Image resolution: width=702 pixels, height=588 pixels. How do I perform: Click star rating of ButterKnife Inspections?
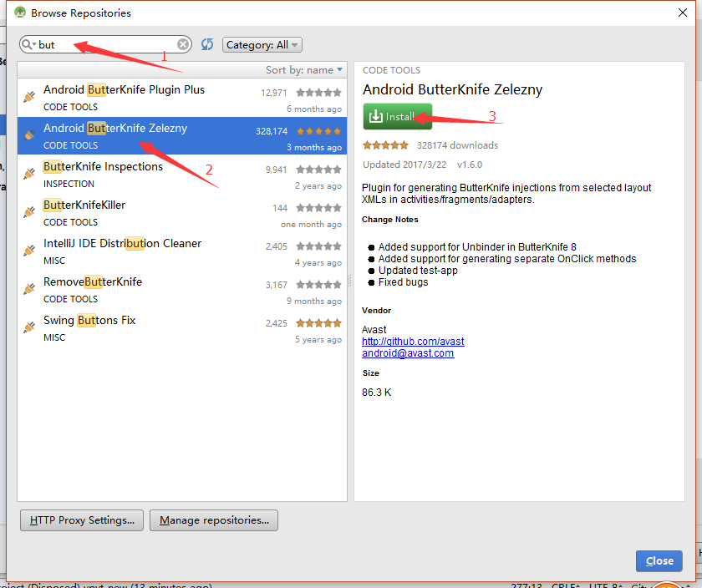pos(318,170)
